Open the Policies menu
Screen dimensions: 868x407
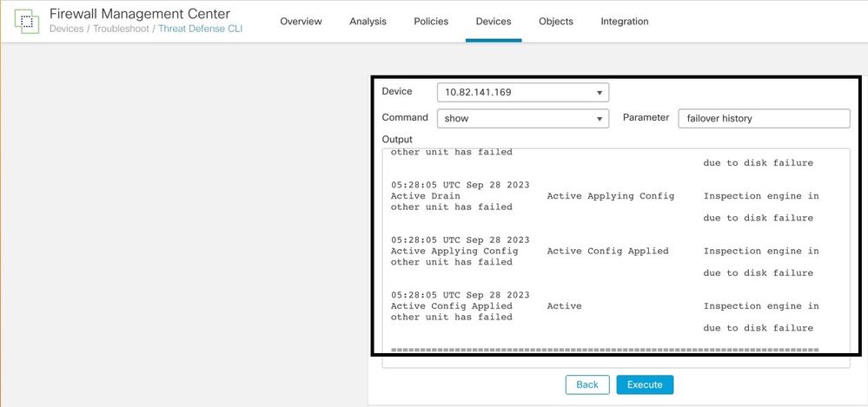pyautogui.click(x=431, y=22)
